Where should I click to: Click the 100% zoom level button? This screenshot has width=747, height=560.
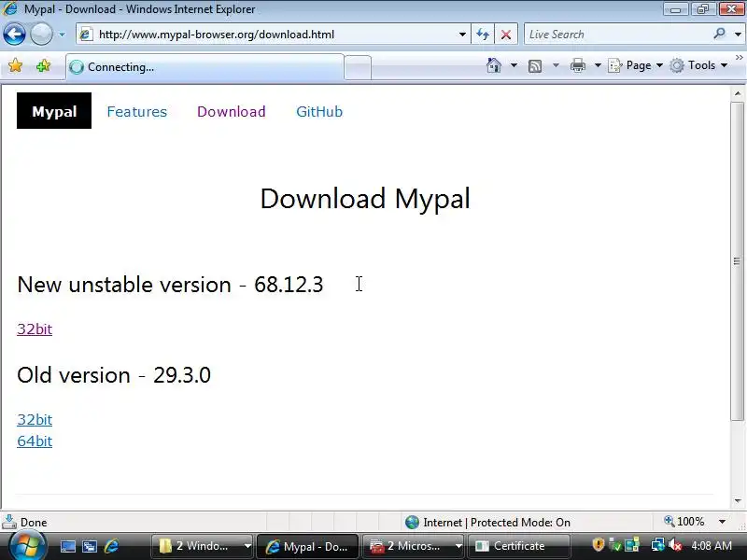click(x=684, y=522)
